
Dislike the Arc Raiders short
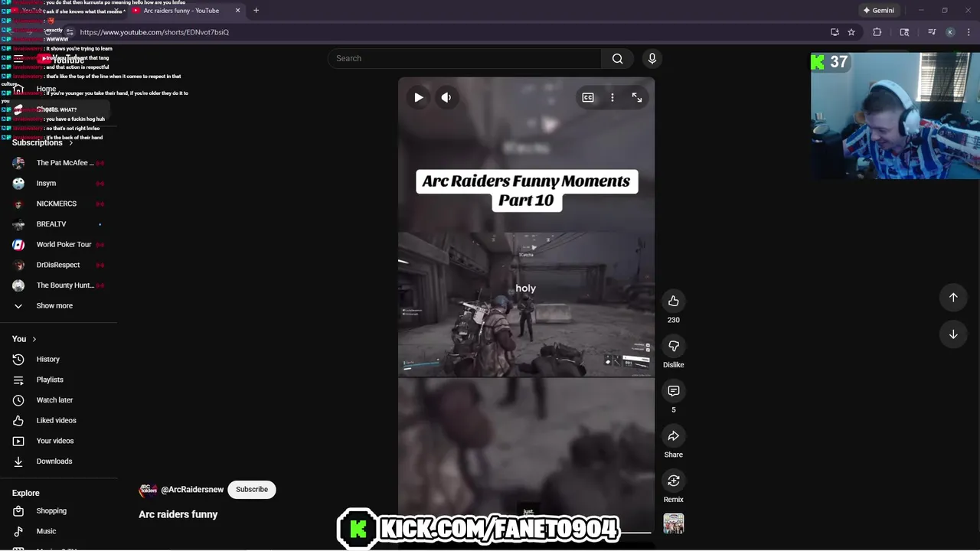tap(674, 346)
